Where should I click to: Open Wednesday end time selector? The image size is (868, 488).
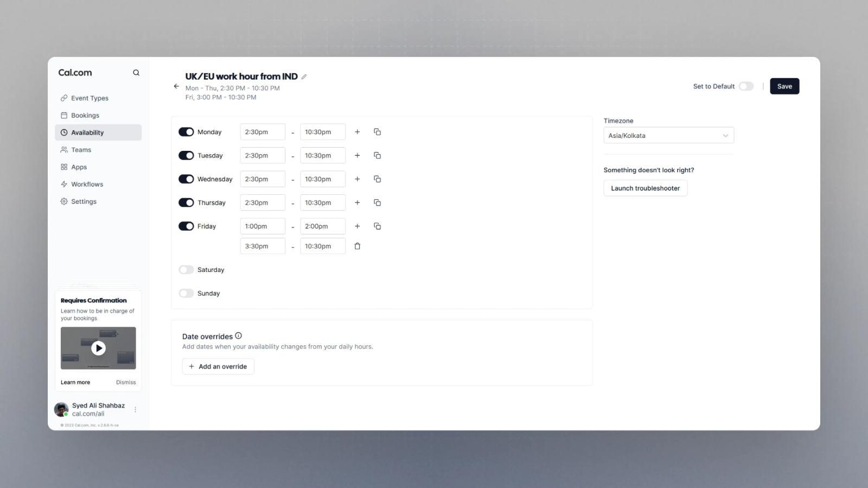point(323,179)
